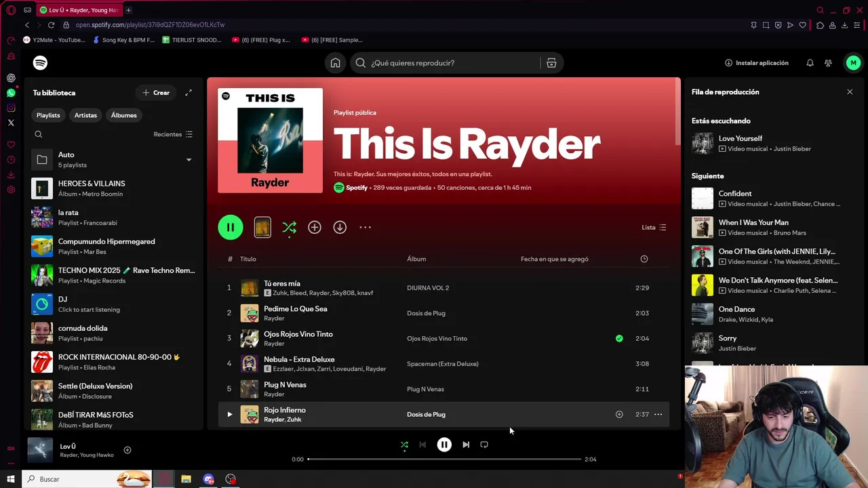Viewport: 868px width, 488px height.
Task: Open more options for This Is Rayder
Action: click(x=365, y=227)
